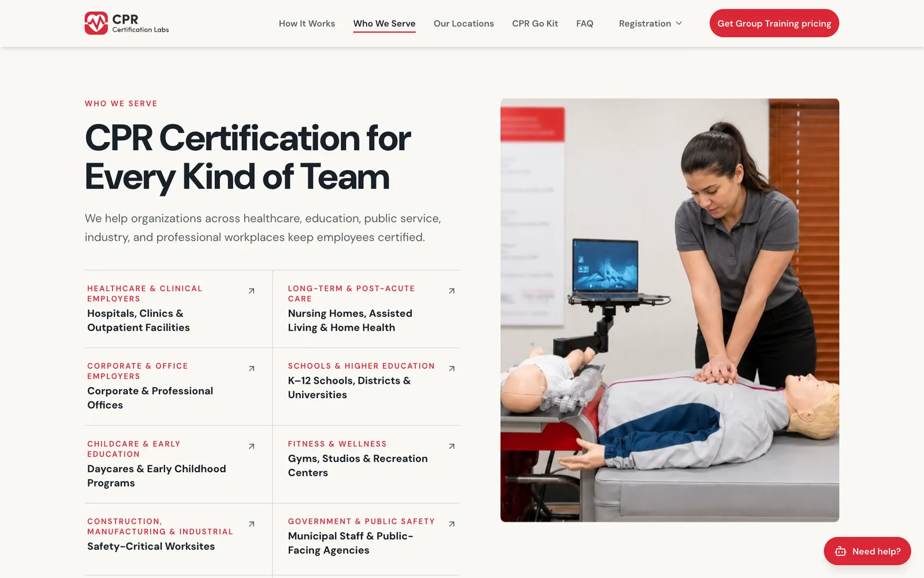This screenshot has width=924, height=578.
Task: Click the red 'WHO WE SERVE' eyebrow label
Action: tap(121, 103)
